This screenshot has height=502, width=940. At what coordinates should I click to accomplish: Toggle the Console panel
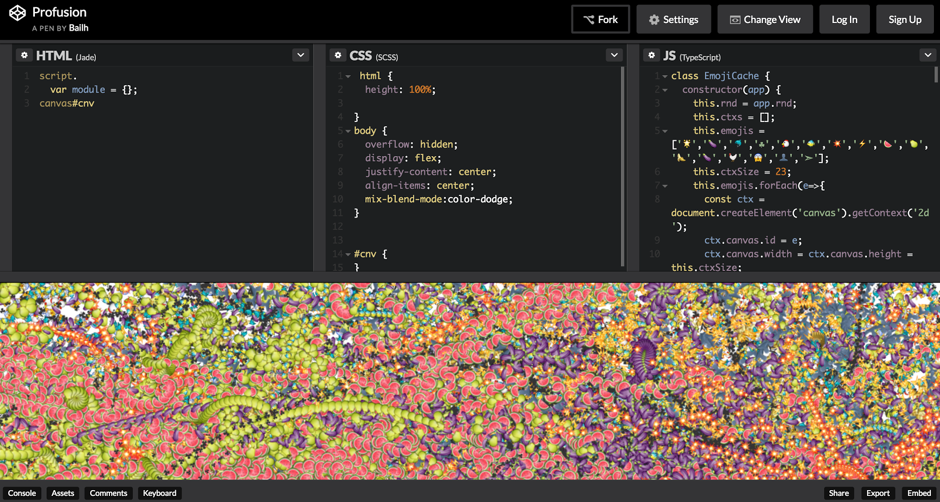(x=22, y=493)
